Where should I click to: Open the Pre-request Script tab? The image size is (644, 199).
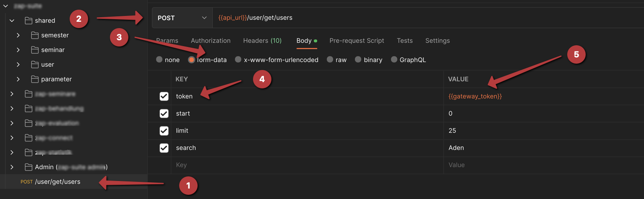357,41
